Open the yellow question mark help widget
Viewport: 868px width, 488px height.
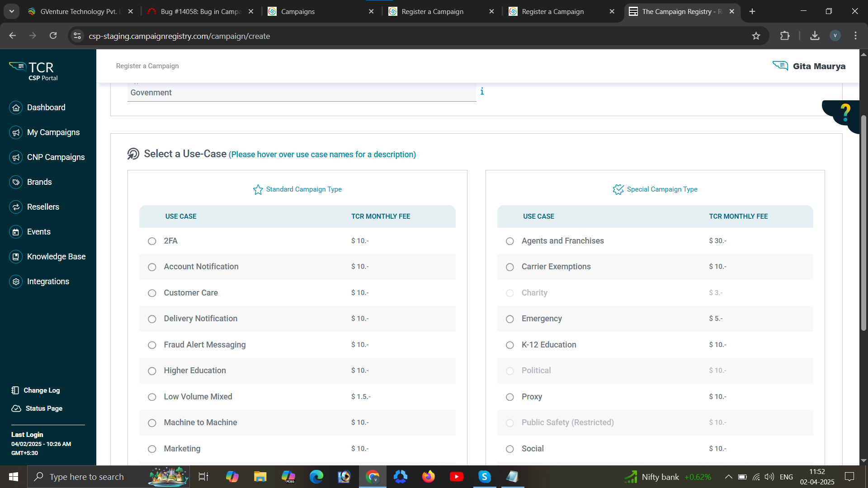tap(845, 112)
